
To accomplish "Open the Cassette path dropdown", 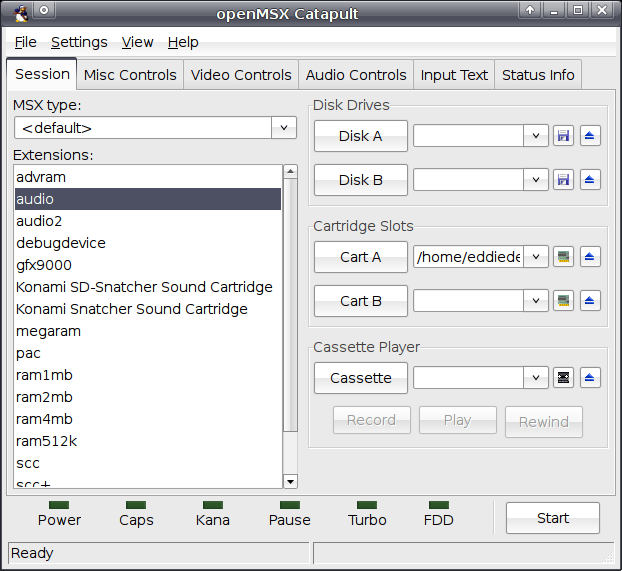I will 536,377.
